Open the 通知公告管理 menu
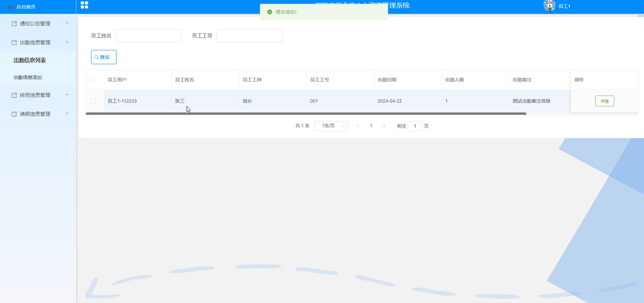Viewport: 644px width, 303px height. (38, 23)
